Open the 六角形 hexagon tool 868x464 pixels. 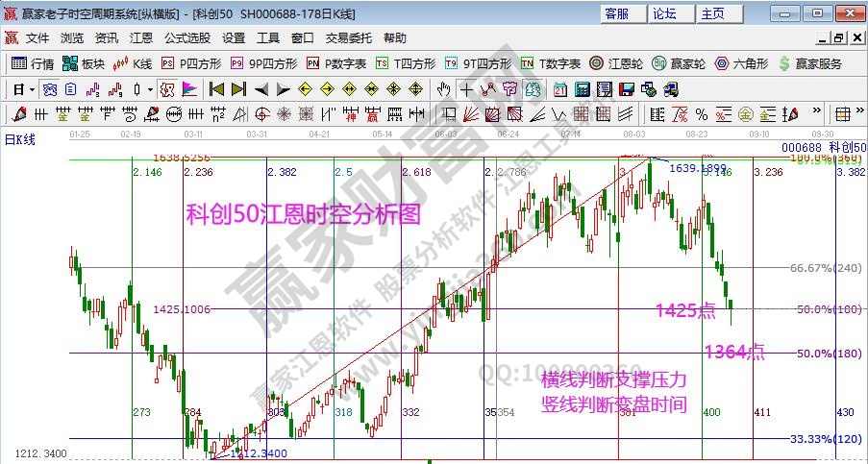point(740,63)
